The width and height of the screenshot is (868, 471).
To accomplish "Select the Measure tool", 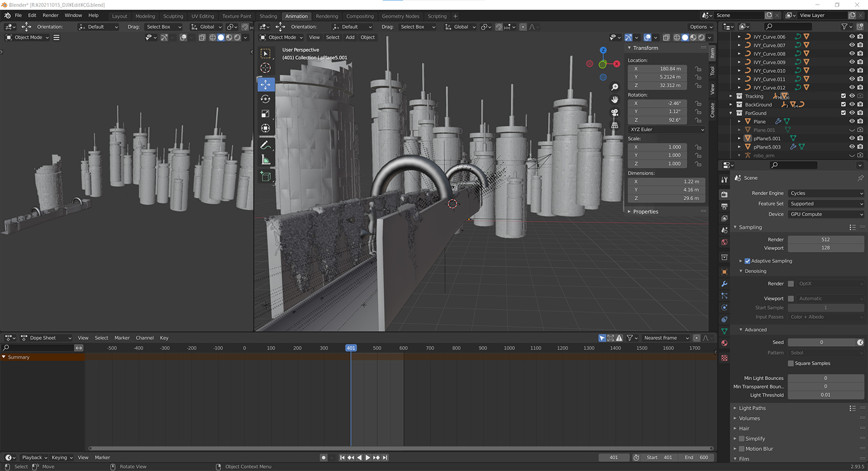I will [x=266, y=160].
